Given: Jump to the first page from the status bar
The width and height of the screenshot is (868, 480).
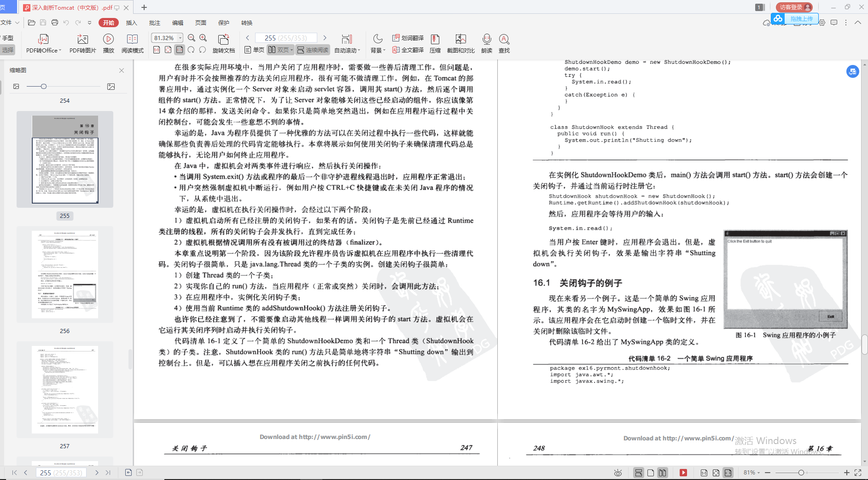Looking at the screenshot, I should point(14,473).
